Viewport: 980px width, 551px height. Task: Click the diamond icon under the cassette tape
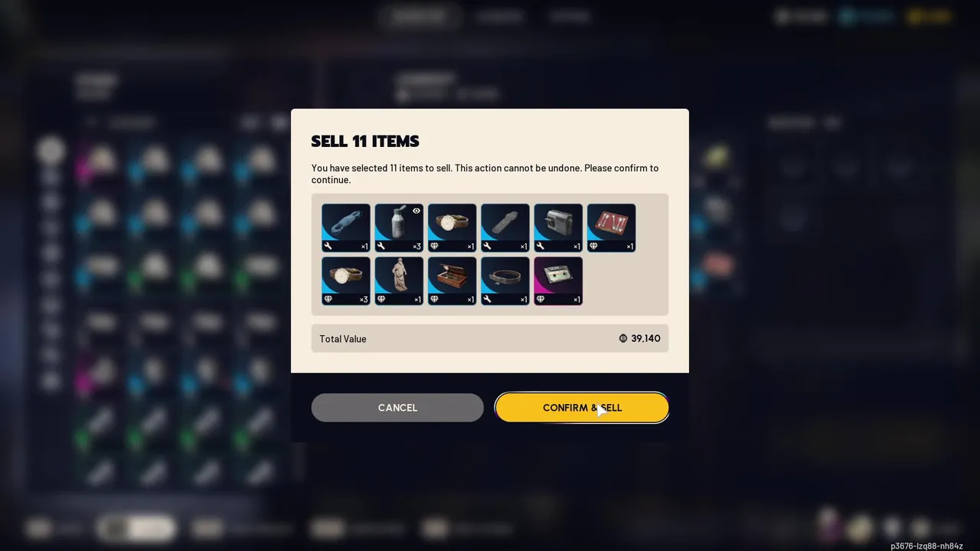[540, 299]
